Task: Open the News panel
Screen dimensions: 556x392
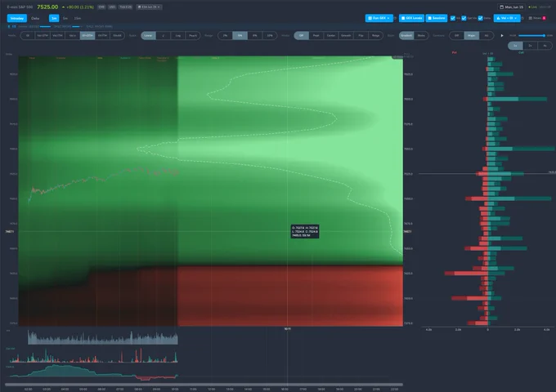Action: click(x=537, y=18)
